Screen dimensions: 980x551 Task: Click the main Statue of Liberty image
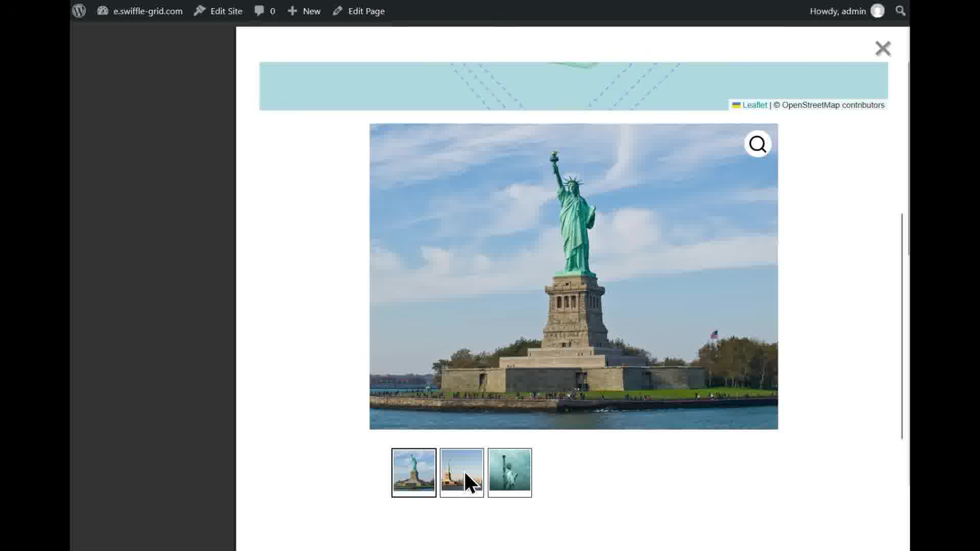click(574, 276)
